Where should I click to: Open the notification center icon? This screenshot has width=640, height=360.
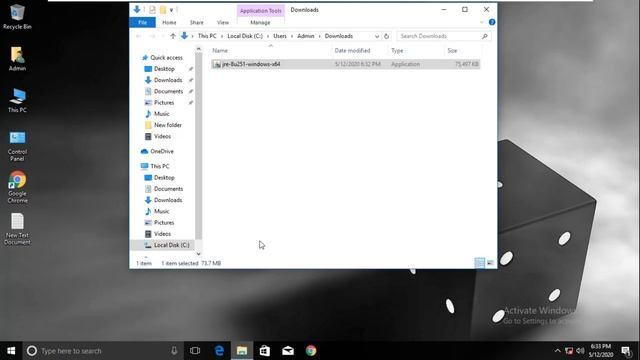coord(626,351)
